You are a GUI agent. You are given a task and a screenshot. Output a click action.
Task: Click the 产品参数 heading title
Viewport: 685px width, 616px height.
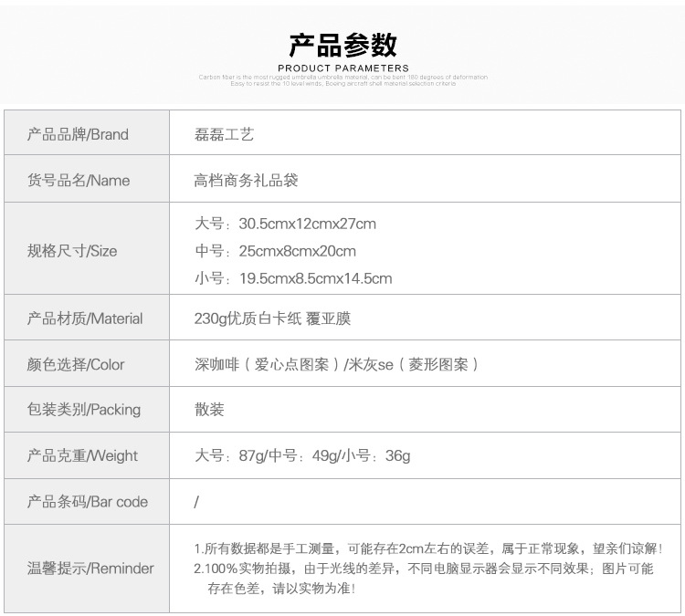342,45
